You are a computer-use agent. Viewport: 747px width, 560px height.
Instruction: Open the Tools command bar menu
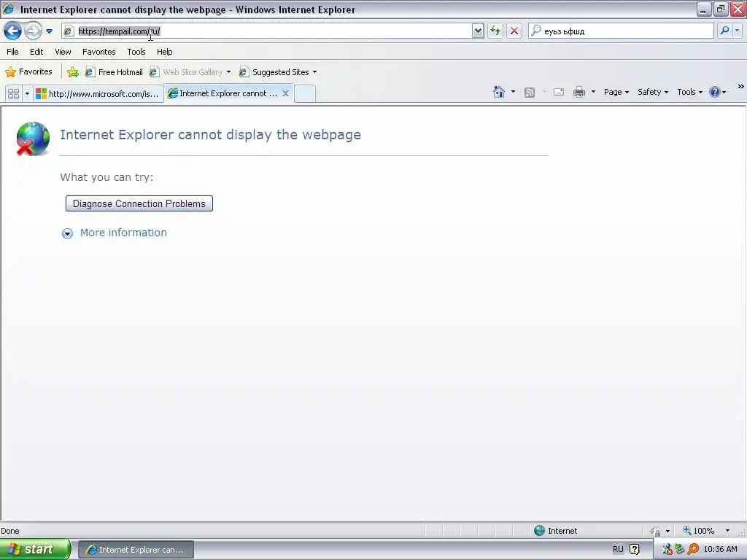pyautogui.click(x=689, y=92)
